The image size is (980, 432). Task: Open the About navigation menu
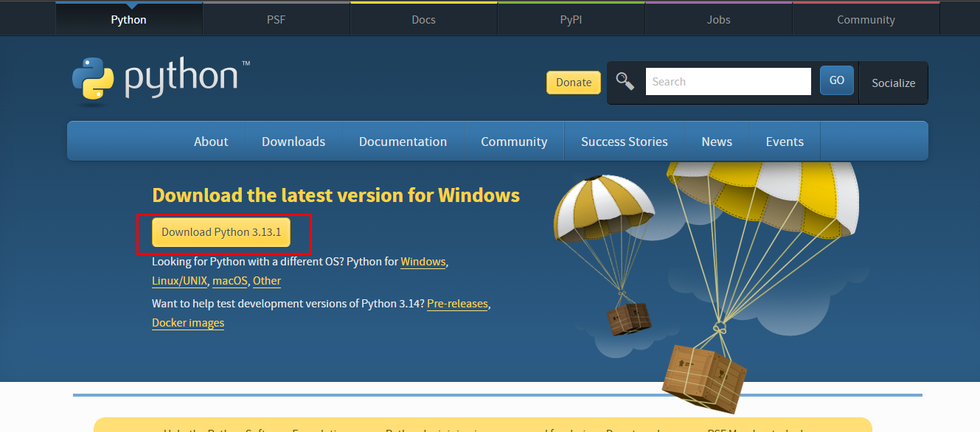pos(211,142)
